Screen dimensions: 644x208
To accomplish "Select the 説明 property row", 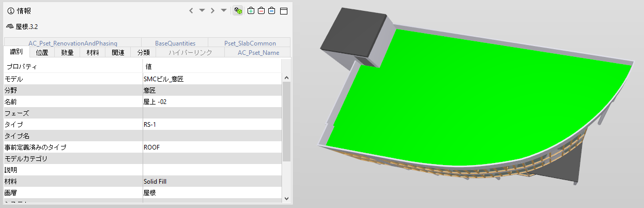I will [x=143, y=170].
